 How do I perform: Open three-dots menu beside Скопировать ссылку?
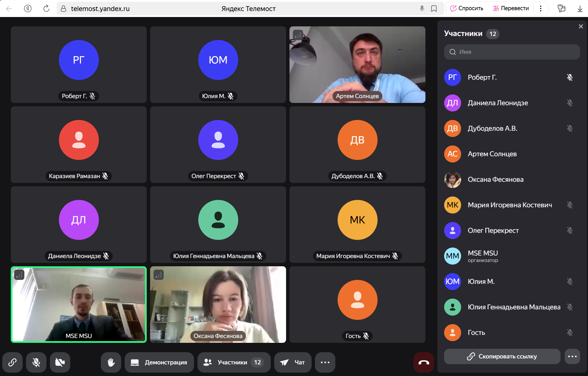[572, 356]
